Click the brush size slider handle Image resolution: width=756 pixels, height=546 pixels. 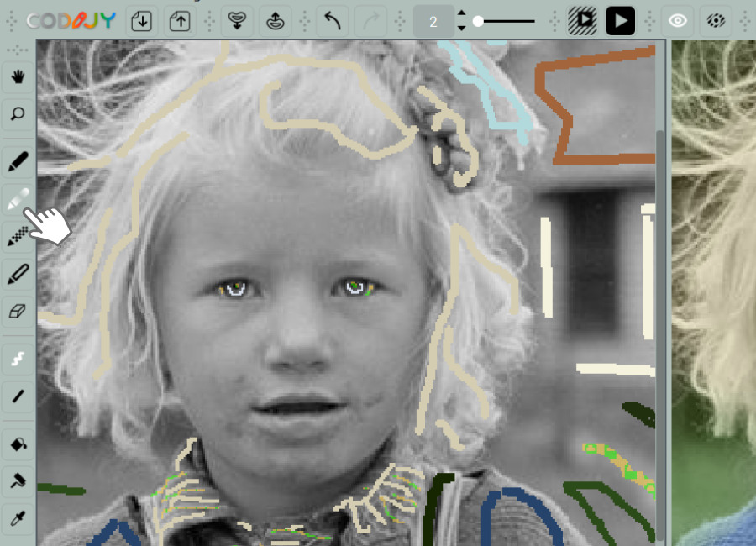pos(478,21)
